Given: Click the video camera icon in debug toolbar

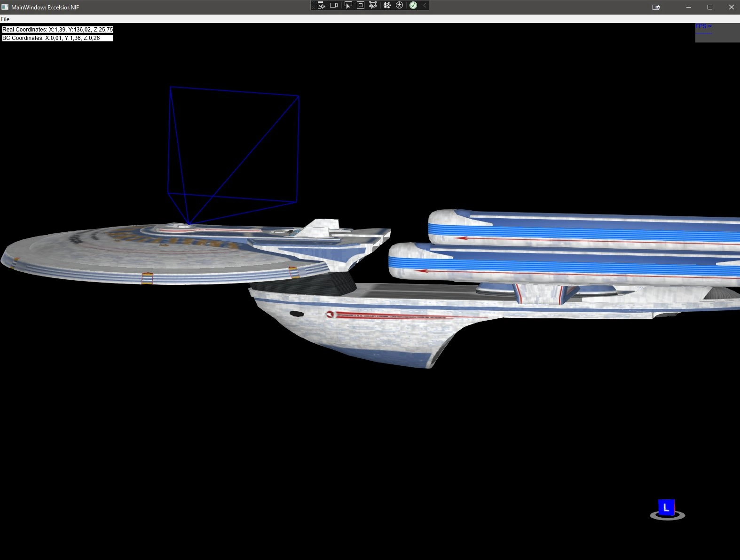Looking at the screenshot, I should [334, 5].
